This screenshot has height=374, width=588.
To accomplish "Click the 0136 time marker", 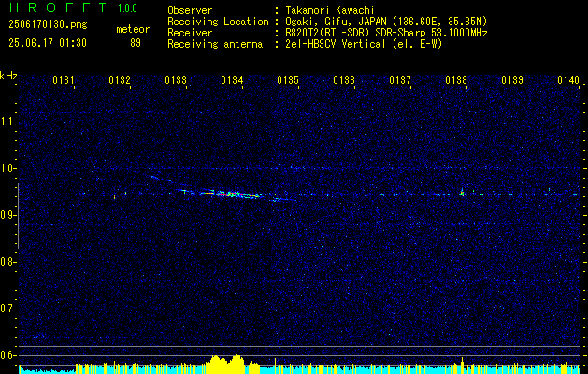I will tap(344, 80).
